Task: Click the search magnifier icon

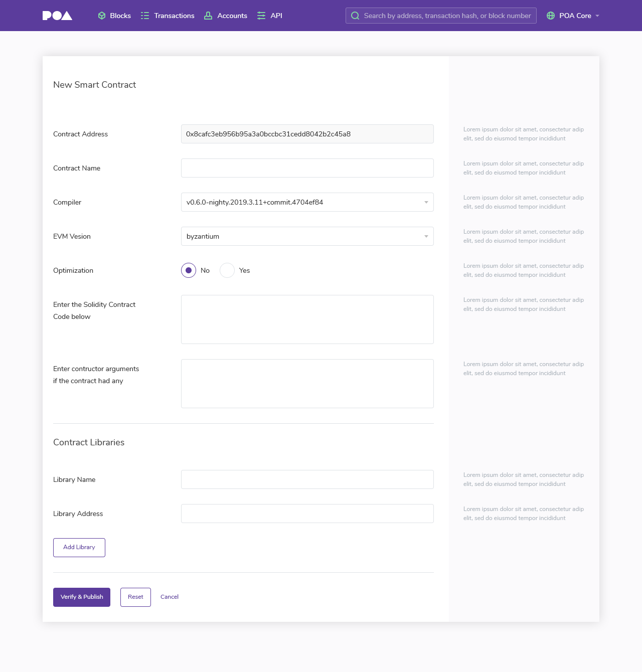Action: 355,16
